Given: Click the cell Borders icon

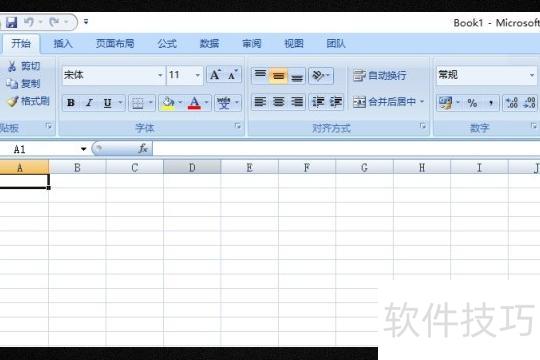Looking at the screenshot, I should (x=138, y=103).
